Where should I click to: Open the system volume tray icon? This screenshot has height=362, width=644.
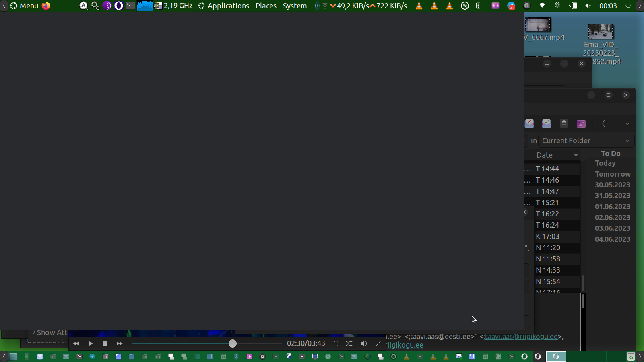588,6
